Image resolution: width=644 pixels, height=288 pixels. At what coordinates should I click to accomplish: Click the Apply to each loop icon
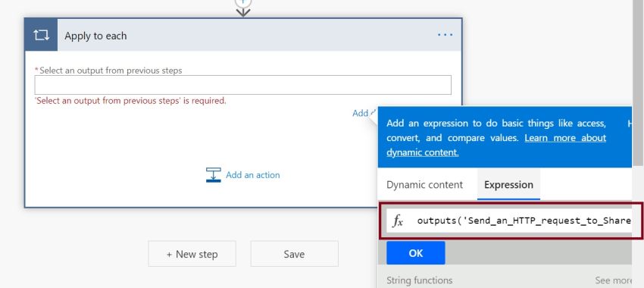point(41,36)
